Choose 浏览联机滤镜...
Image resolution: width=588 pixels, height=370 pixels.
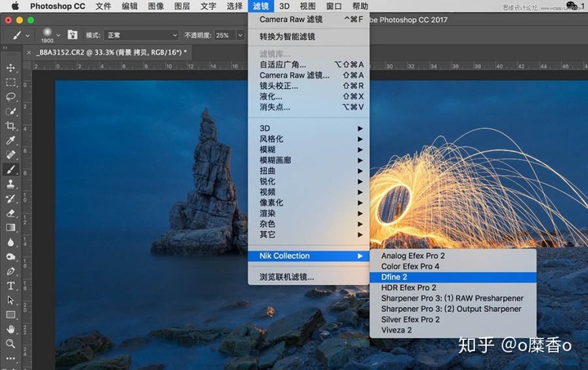[x=309, y=277]
